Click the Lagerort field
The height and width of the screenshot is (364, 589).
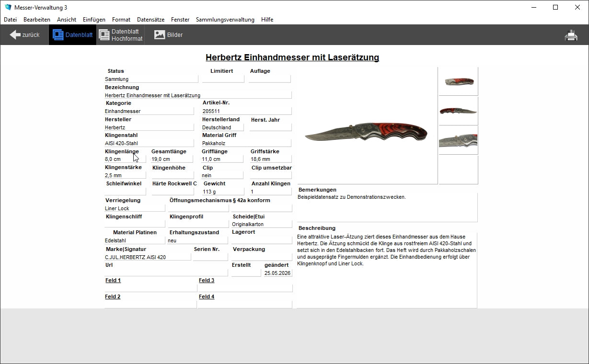[x=262, y=240]
